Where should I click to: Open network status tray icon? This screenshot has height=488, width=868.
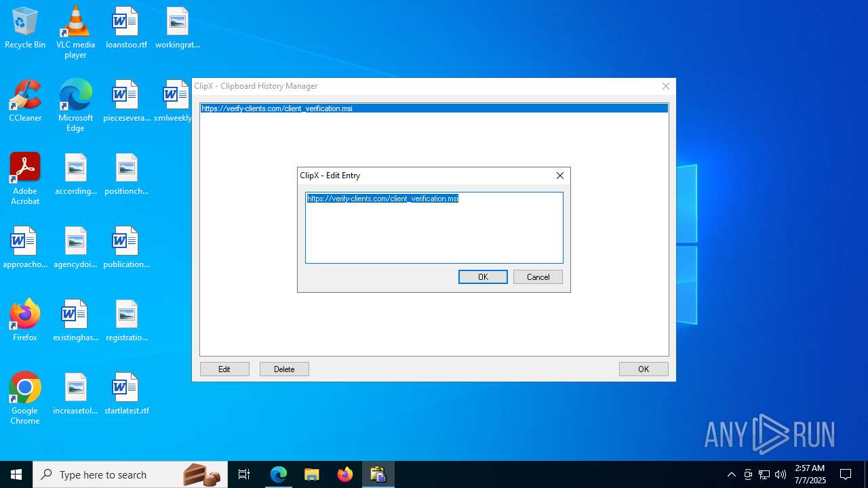[x=764, y=474]
